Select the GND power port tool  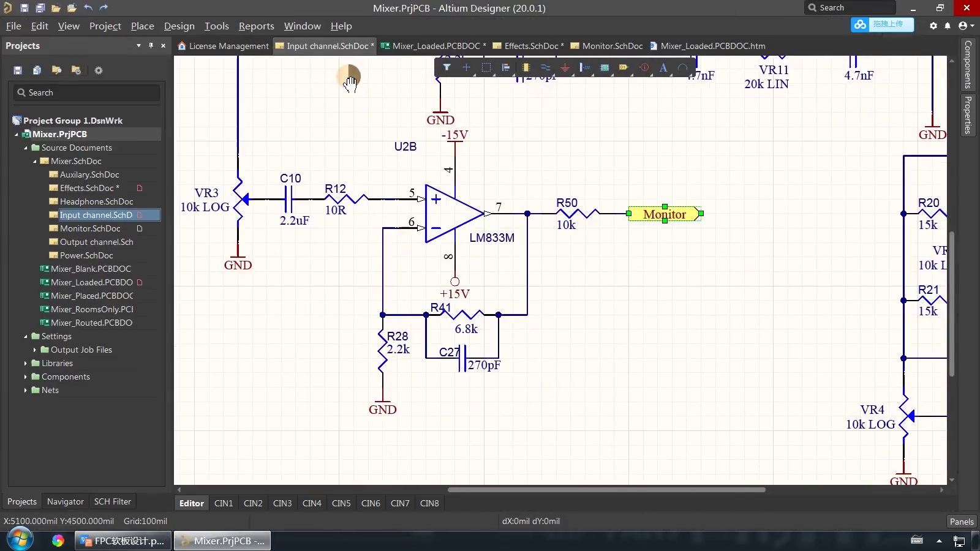click(565, 68)
